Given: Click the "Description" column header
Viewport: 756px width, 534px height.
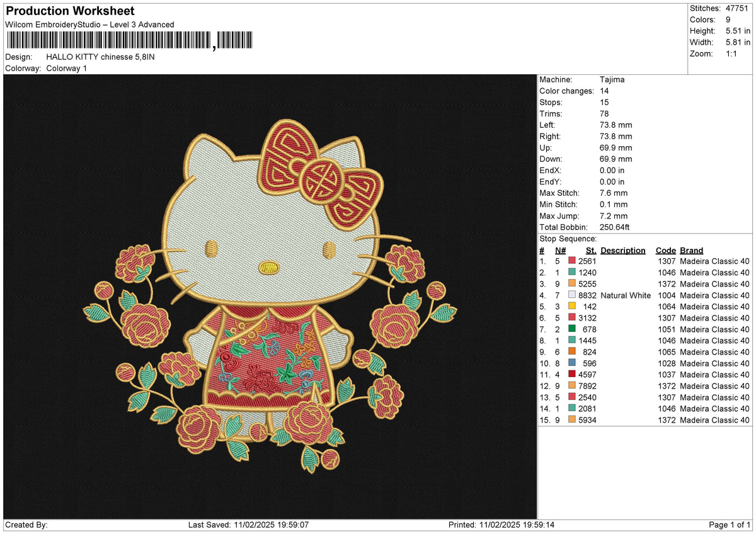Looking at the screenshot, I should click(x=623, y=251).
